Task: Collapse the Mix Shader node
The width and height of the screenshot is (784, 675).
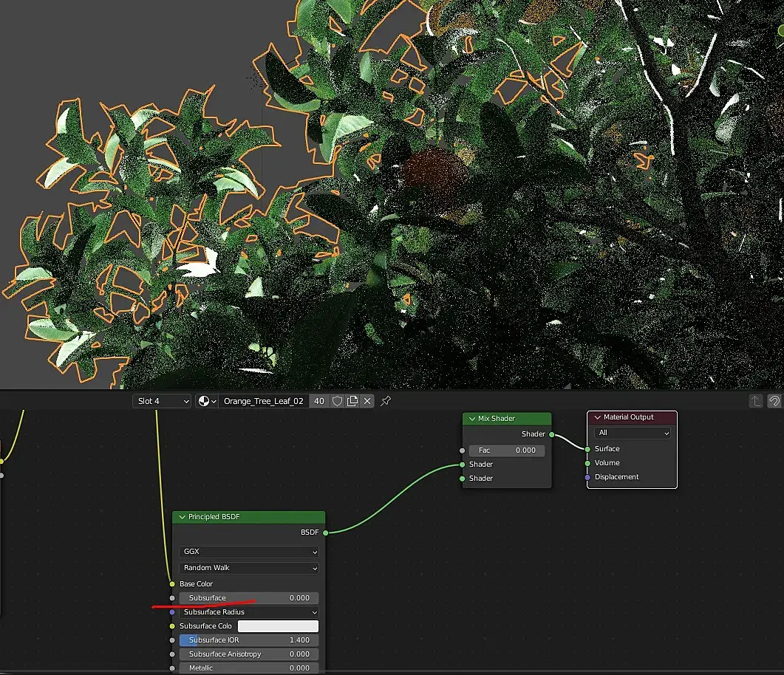Action: 471,419
